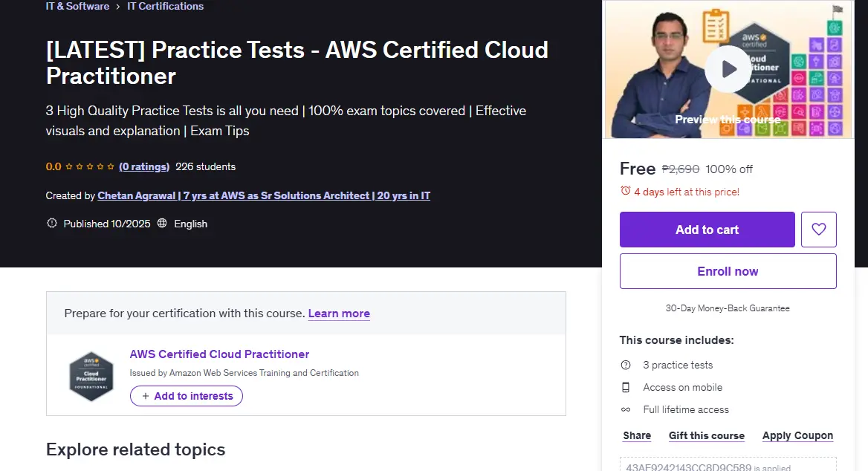The image size is (868, 471).
Task: Click the AWS Cloud Practitioner badge image
Action: 91,377
